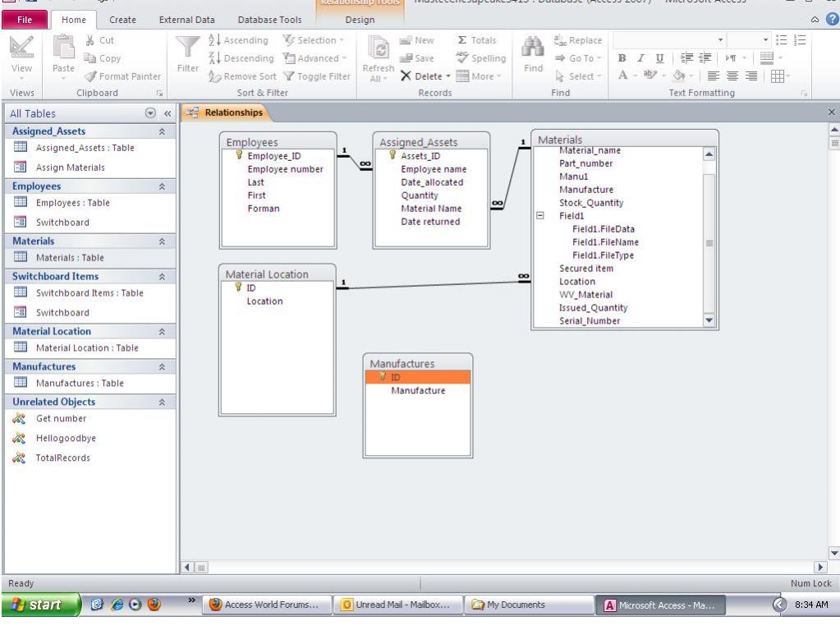The height and width of the screenshot is (630, 840).
Task: Open the Windows start button
Action: point(41,605)
